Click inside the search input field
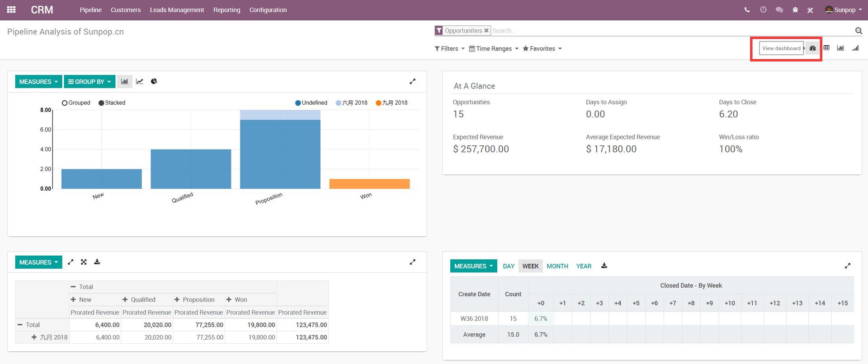 coord(671,31)
